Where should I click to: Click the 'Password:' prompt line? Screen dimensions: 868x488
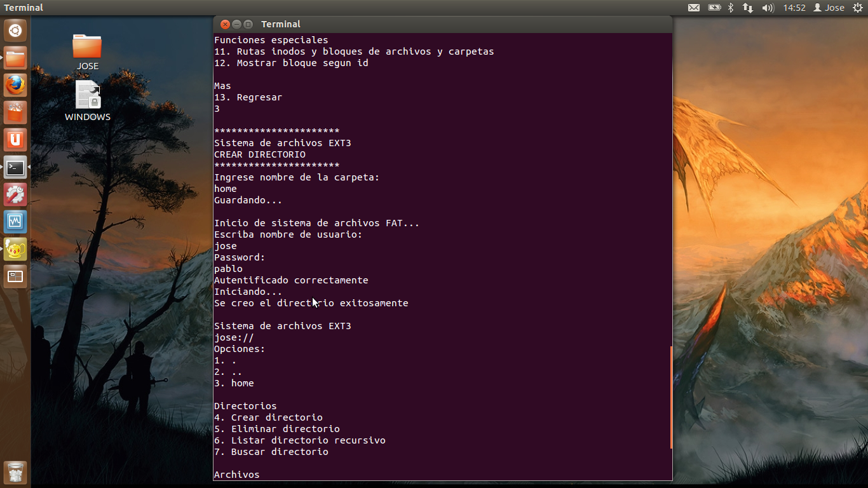click(240, 257)
